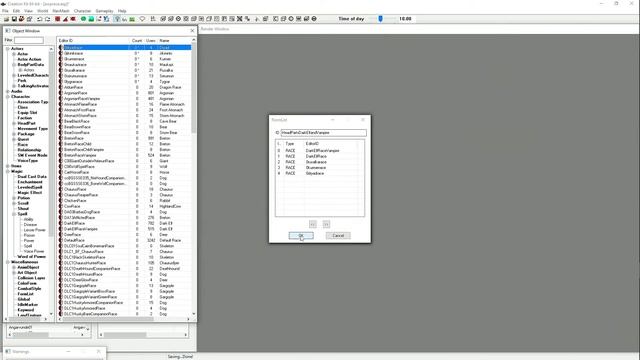This screenshot has height=360, width=640.
Task: Collapse the Miscellaneous tree category
Action: (x=8, y=262)
